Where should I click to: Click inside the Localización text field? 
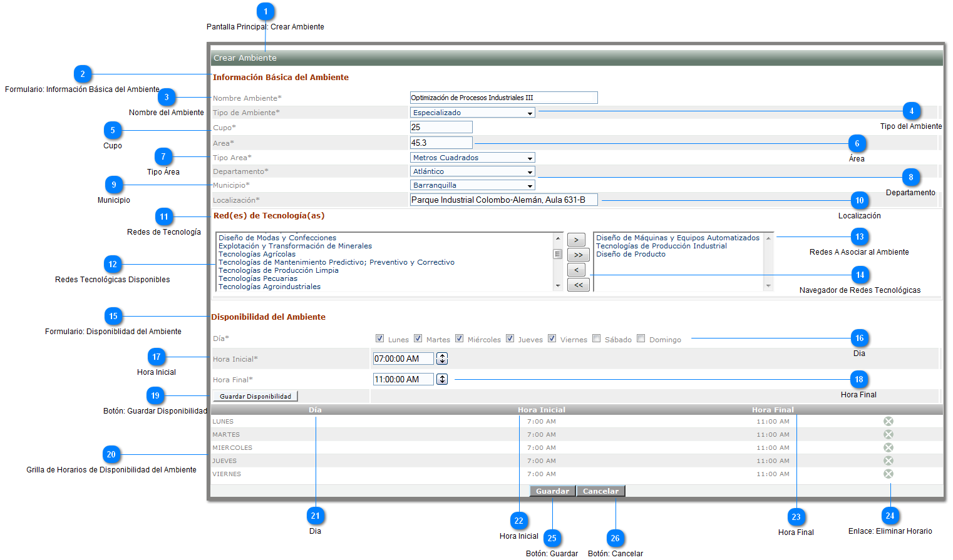503,200
